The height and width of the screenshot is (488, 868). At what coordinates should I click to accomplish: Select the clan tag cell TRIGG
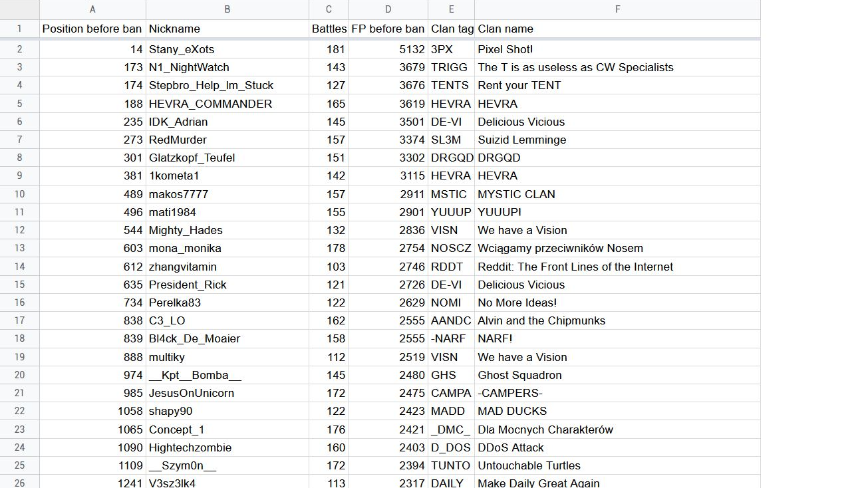pos(452,67)
